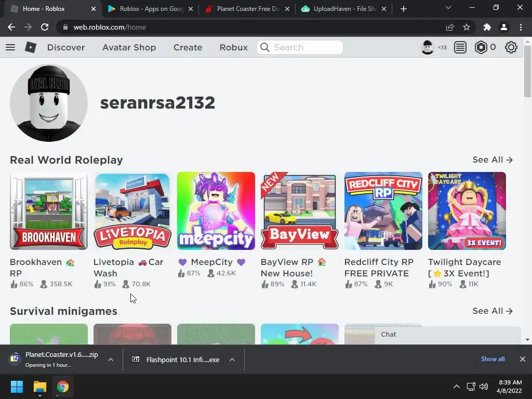Share this page icon in address bar

[x=450, y=27]
